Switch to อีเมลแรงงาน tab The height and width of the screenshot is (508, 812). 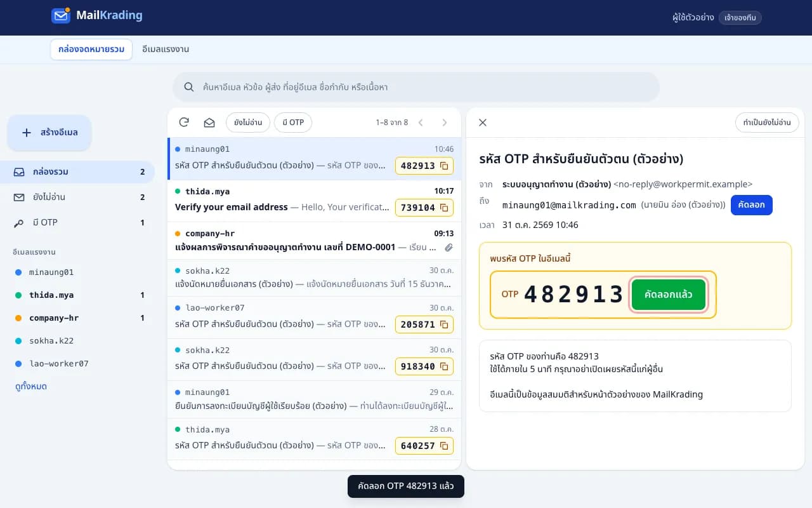(x=166, y=49)
